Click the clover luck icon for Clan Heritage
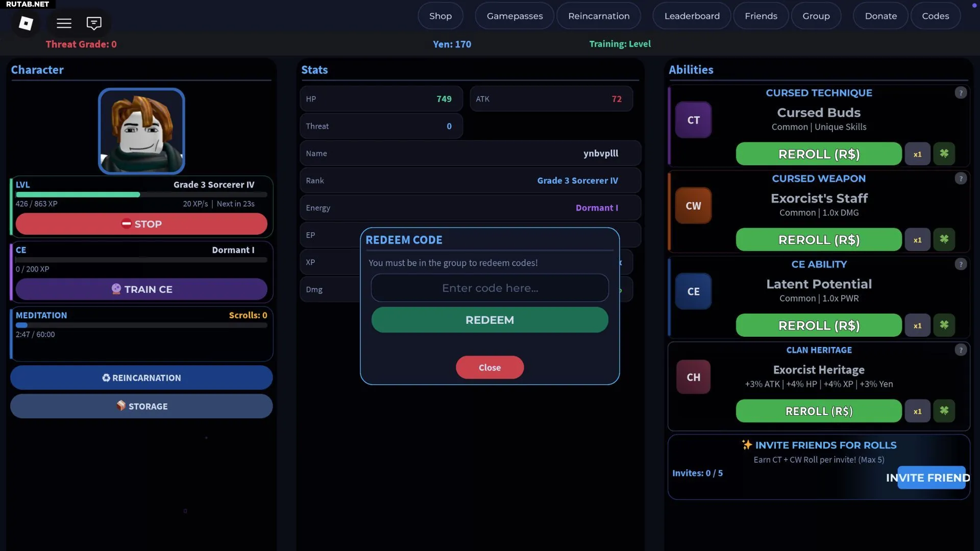The width and height of the screenshot is (980, 551). (944, 411)
